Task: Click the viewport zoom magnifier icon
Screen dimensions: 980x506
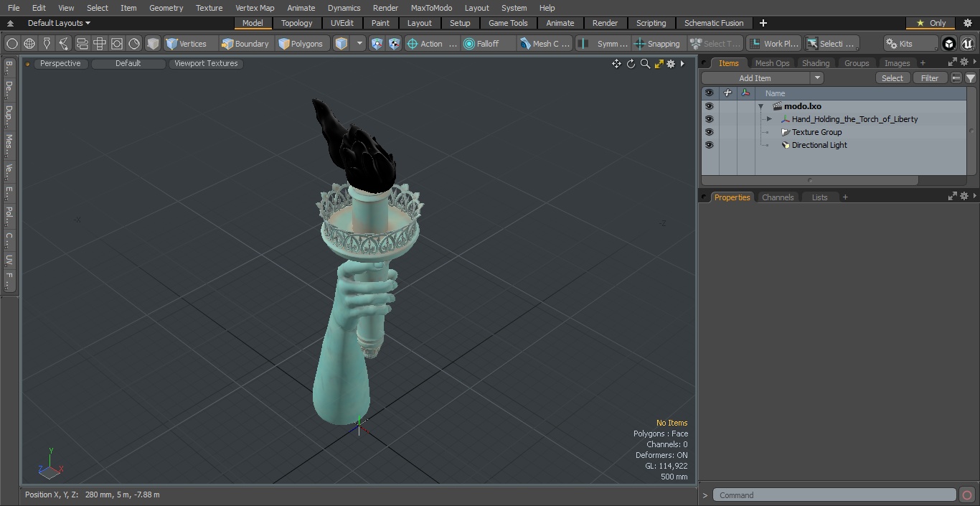Action: pyautogui.click(x=645, y=64)
